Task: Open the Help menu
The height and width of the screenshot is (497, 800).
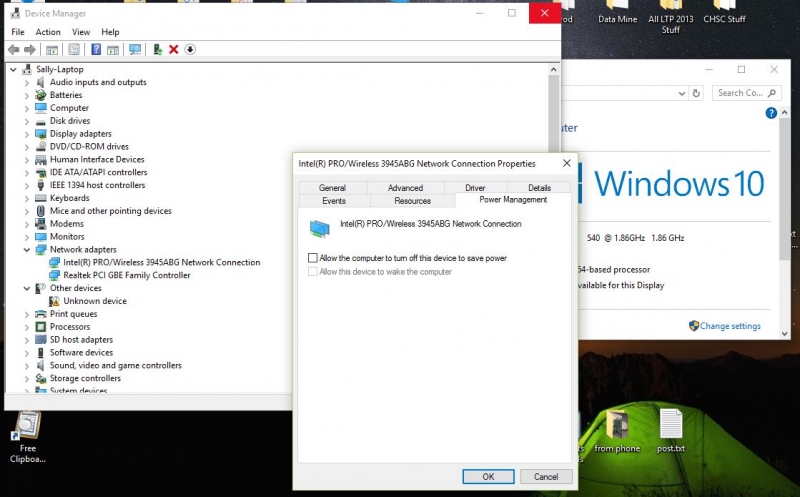Action: pos(110,32)
